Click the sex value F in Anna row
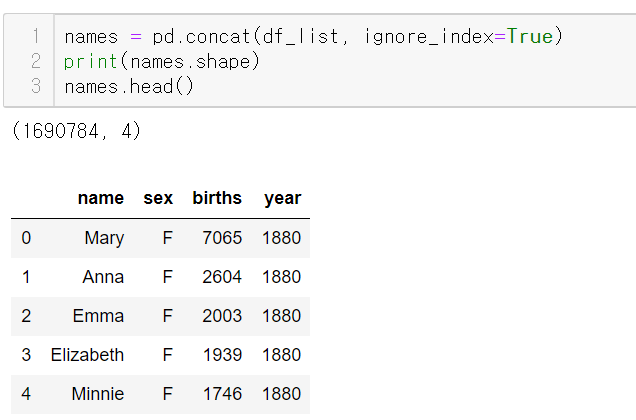 pyautogui.click(x=168, y=277)
